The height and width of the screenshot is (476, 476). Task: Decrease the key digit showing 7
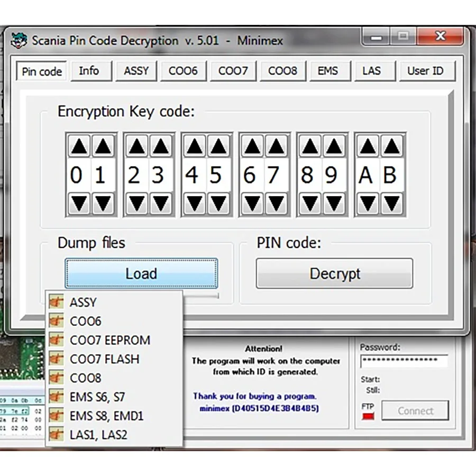(x=276, y=203)
